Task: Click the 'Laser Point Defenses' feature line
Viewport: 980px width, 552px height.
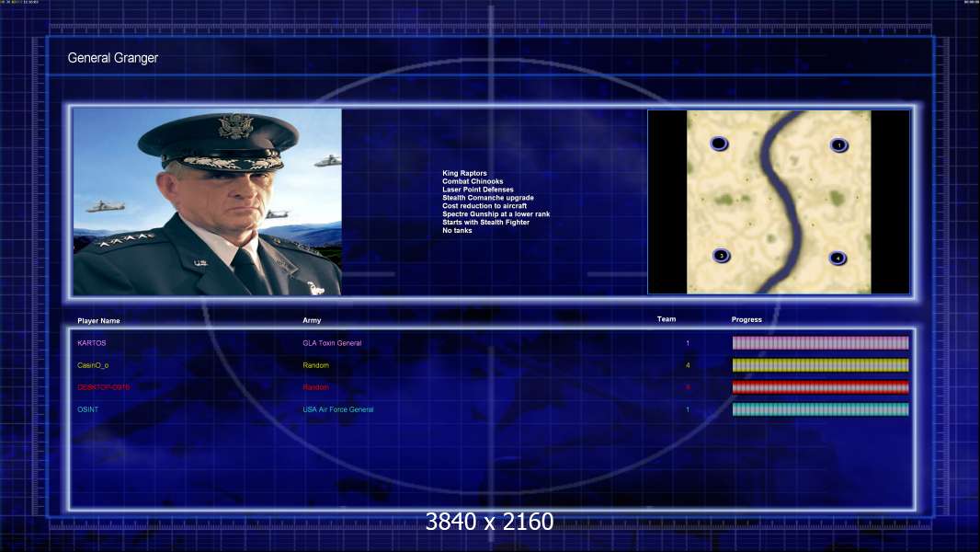Action: 477,190
